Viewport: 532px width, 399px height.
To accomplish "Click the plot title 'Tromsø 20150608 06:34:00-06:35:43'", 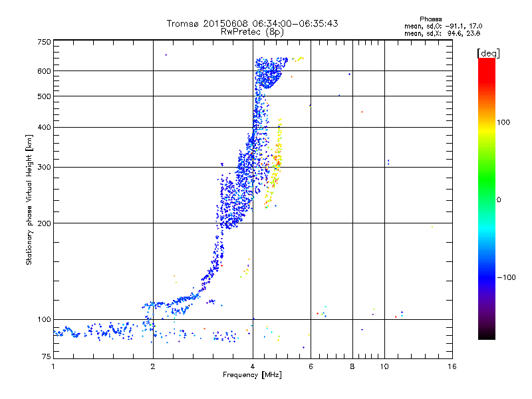I will [x=252, y=23].
